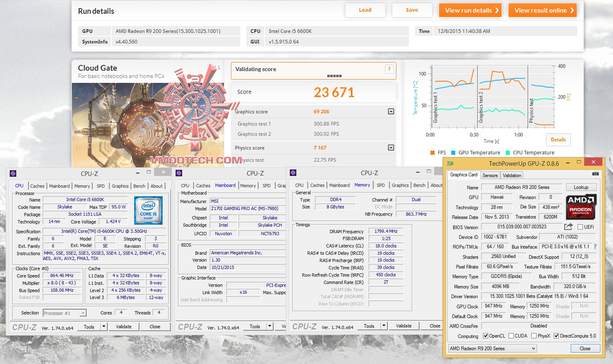Open Memory tab in CPU-Z processor window
This screenshot has height=364, width=613.
[x=82, y=186]
